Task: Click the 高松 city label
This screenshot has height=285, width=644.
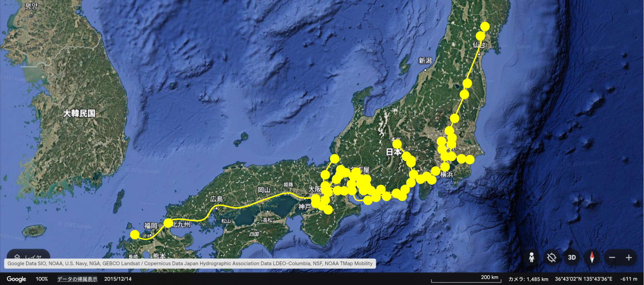Action: point(268,220)
